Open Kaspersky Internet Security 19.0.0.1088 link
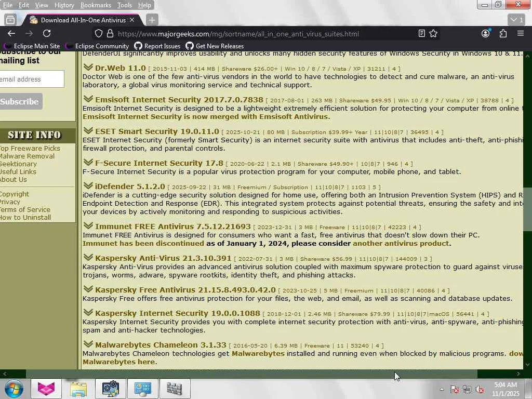The image size is (532, 399). pyautogui.click(x=178, y=313)
